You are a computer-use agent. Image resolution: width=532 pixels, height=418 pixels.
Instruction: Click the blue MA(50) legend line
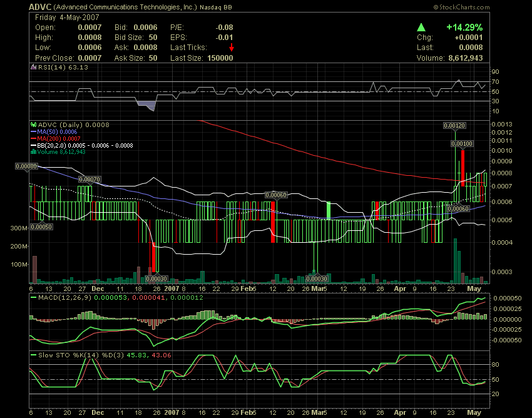(33, 131)
